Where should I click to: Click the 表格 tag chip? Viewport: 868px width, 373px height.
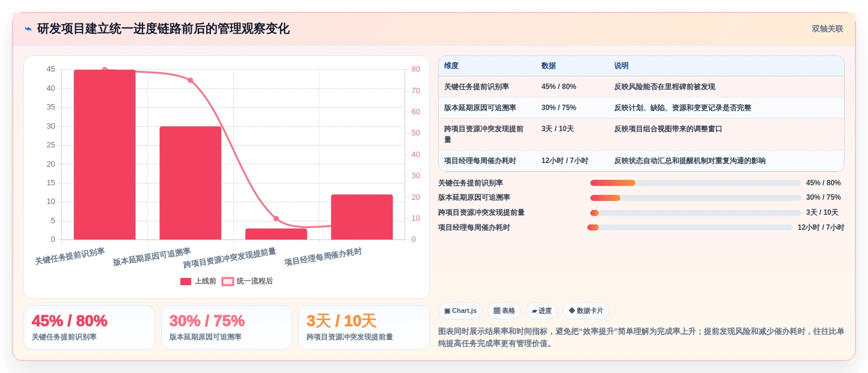point(504,311)
